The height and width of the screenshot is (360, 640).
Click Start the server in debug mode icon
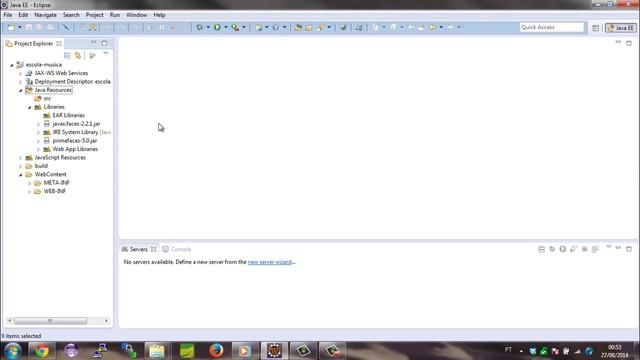pos(552,249)
